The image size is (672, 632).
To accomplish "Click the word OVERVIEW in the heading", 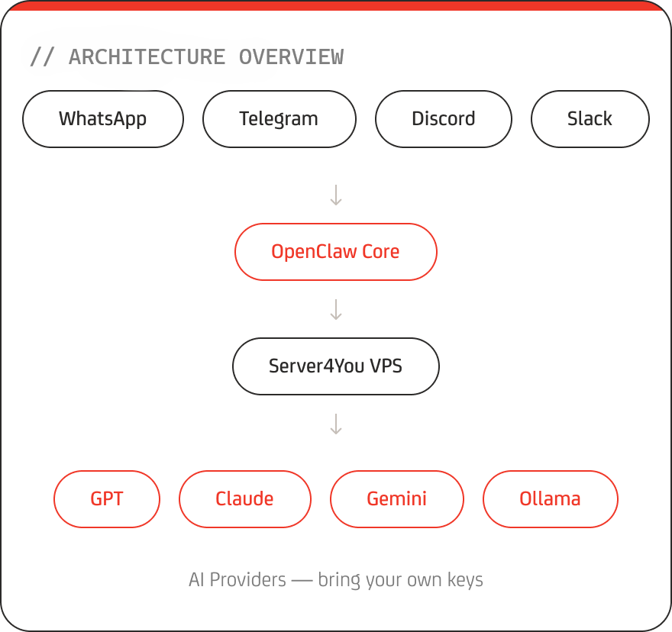I will click(x=291, y=57).
